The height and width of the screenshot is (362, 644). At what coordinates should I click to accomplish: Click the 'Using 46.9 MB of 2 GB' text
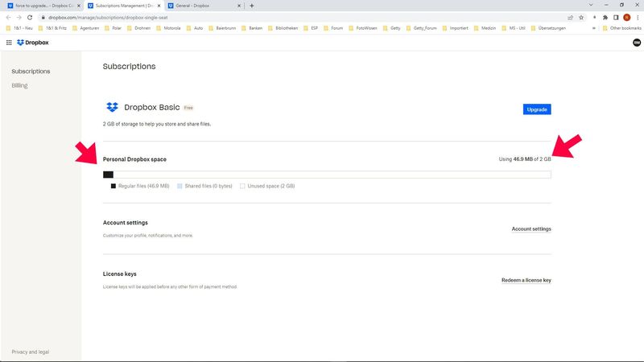pos(525,159)
